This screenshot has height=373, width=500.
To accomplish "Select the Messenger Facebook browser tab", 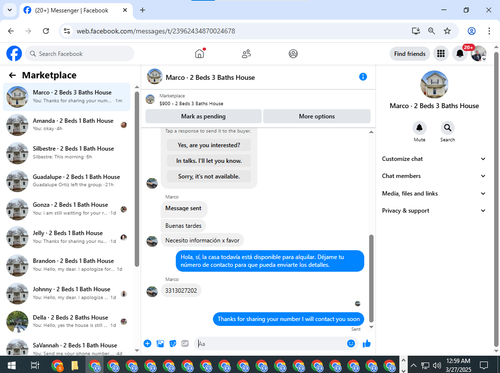I will pos(76,10).
